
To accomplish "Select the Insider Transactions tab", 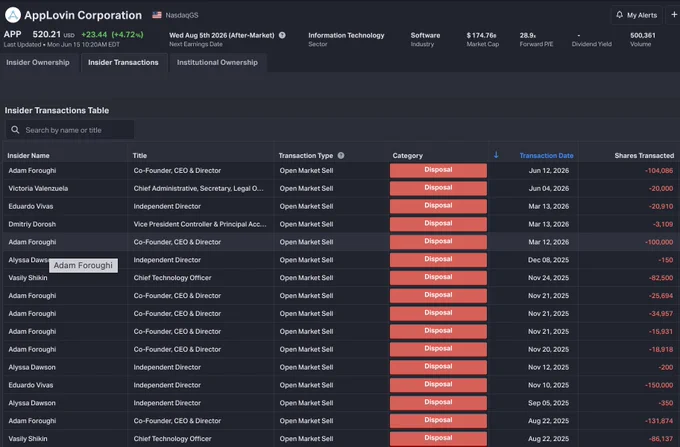I will (x=123, y=62).
